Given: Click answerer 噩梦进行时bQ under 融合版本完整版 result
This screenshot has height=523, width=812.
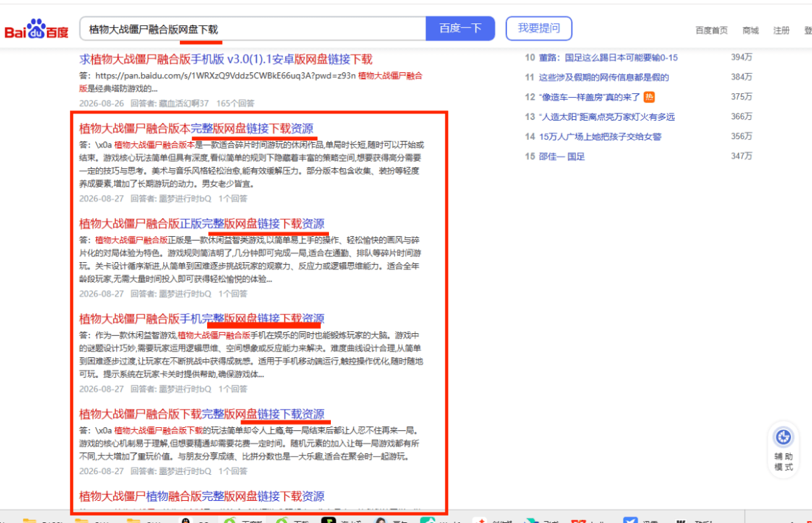Looking at the screenshot, I should click(x=185, y=198).
